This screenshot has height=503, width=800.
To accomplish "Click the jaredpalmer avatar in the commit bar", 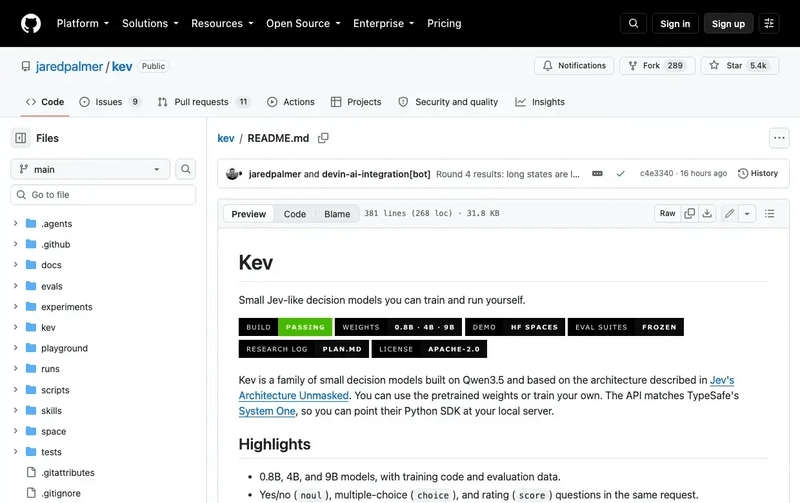I will click(233, 173).
